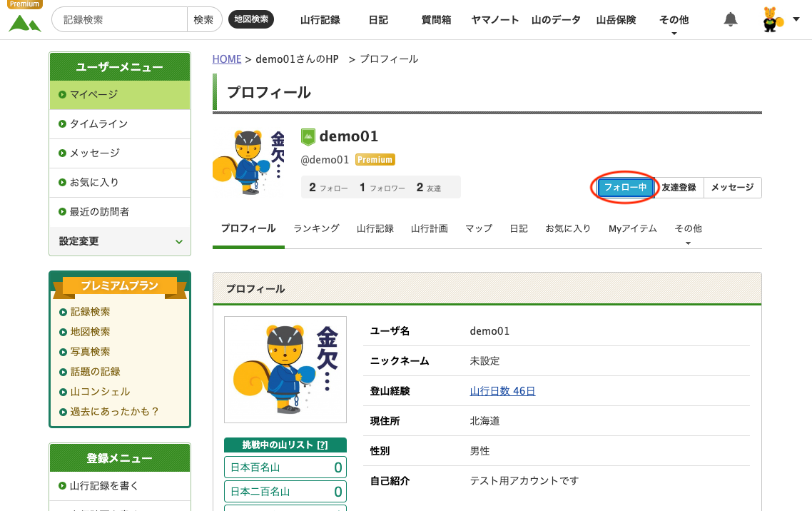Open 写真検索 in premium plan panel
The image size is (812, 511).
90,352
